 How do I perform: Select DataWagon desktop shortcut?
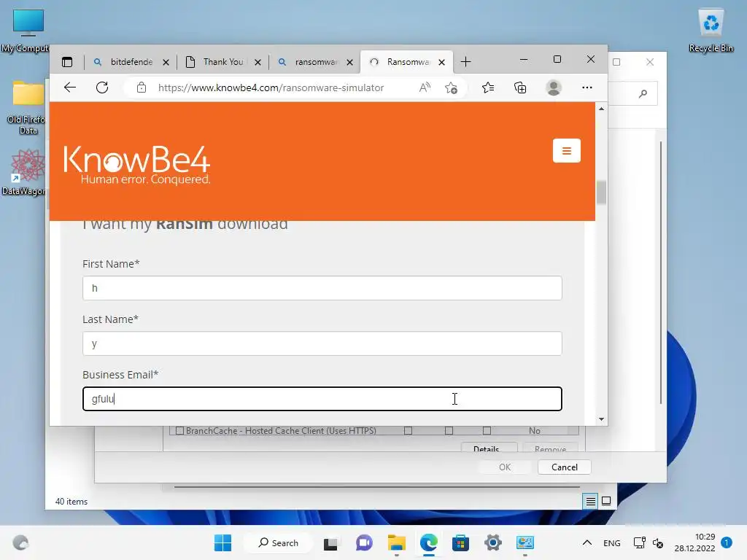point(25,172)
